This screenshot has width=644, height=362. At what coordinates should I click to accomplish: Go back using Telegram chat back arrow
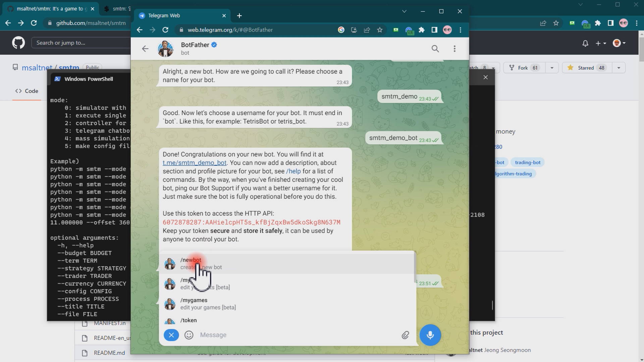[x=145, y=49]
